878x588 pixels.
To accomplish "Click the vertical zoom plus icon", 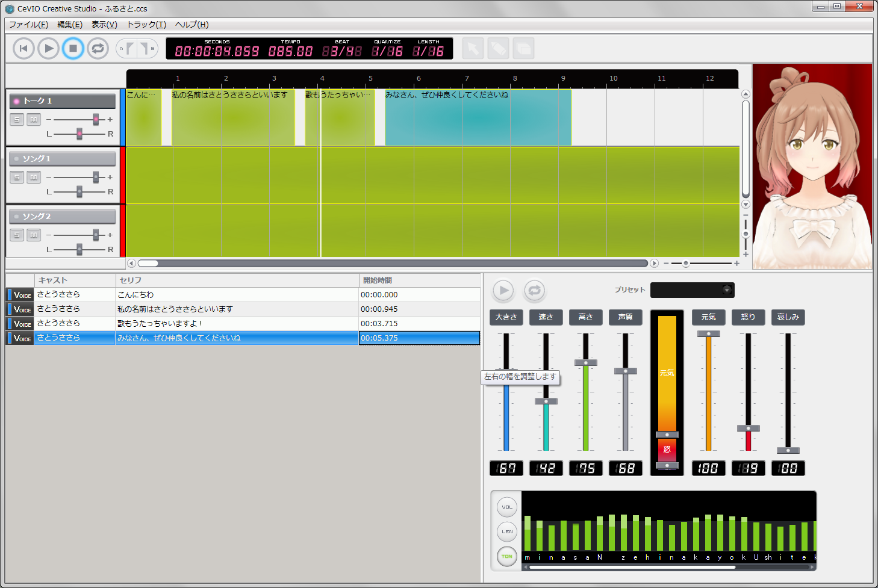I will click(x=746, y=255).
